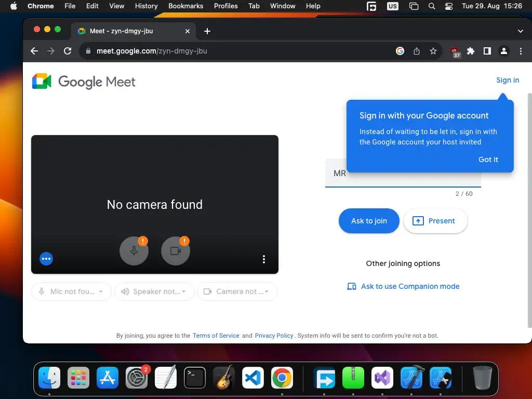Expand the Speaker not found dropdown
The height and width of the screenshot is (399, 532).
pos(154,291)
